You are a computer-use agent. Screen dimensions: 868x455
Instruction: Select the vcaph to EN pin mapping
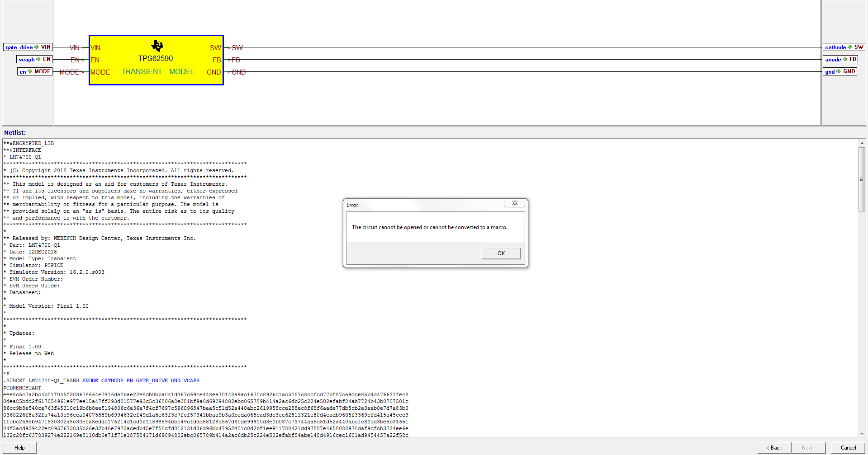tap(34, 59)
